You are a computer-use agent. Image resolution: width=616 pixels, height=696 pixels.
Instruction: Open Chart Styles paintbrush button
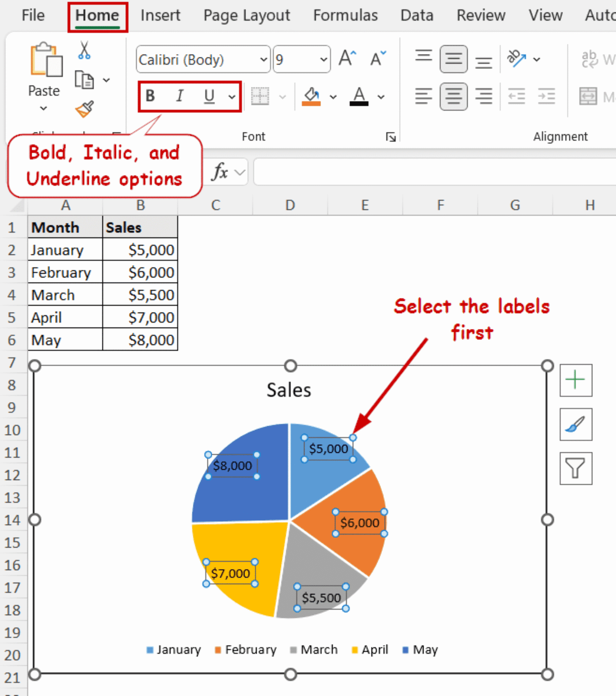[576, 424]
